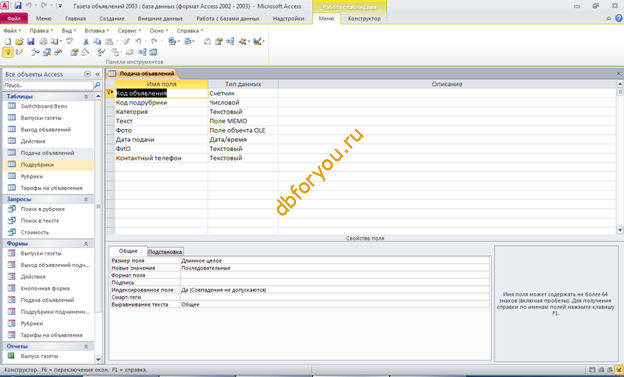Collapse the Запросы group in navigation pane
624x377 pixels.
(86, 199)
